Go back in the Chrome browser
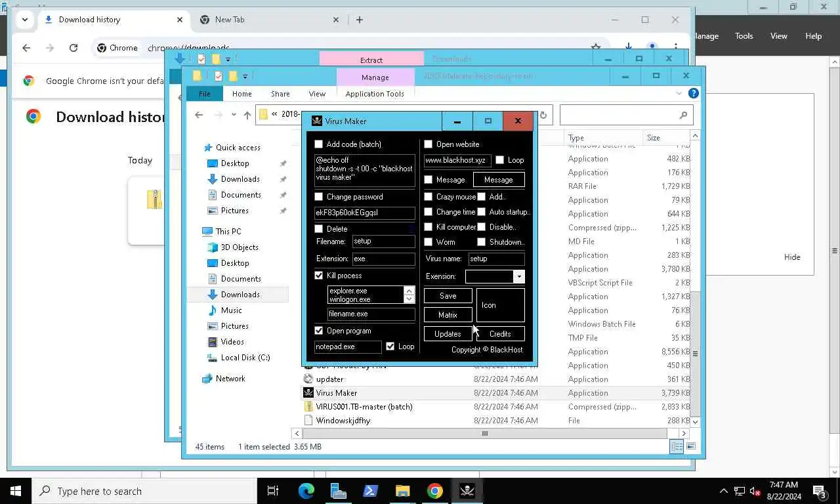This screenshot has width=840, height=504. [26, 48]
